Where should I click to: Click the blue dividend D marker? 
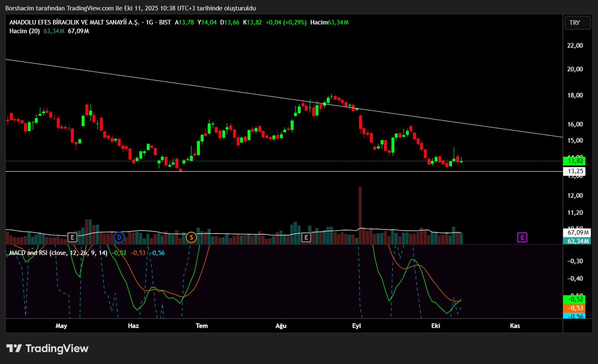pyautogui.click(x=119, y=237)
